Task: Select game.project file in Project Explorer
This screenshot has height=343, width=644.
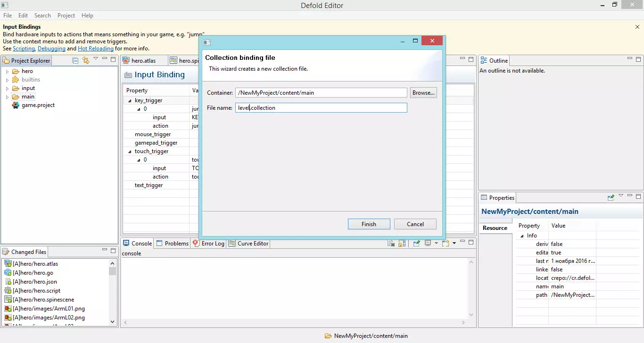Action: pyautogui.click(x=38, y=105)
